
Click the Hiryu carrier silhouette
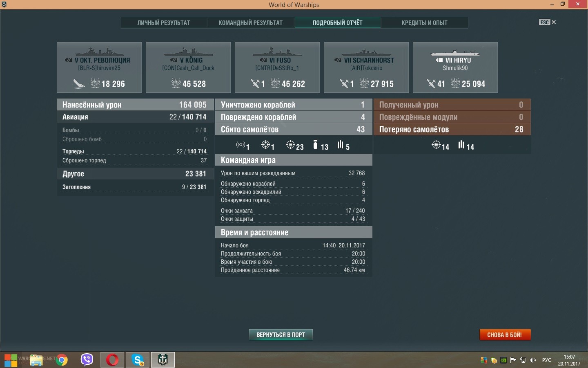455,53
